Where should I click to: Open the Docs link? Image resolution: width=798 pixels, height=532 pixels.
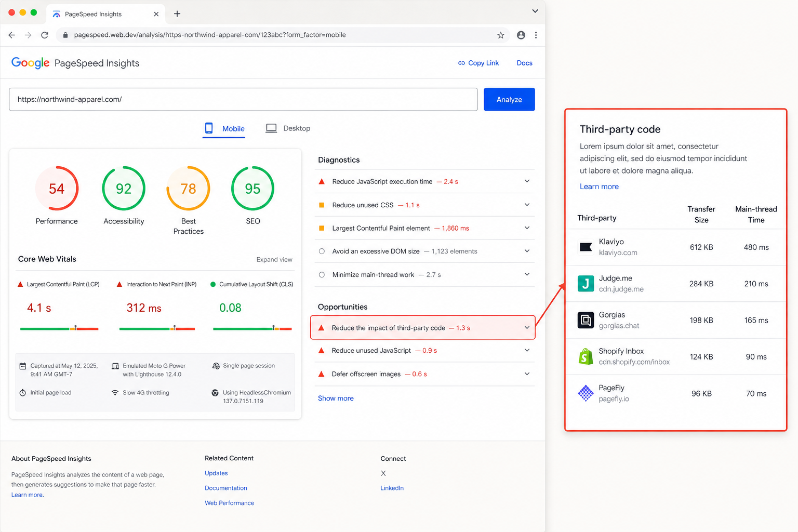click(525, 63)
